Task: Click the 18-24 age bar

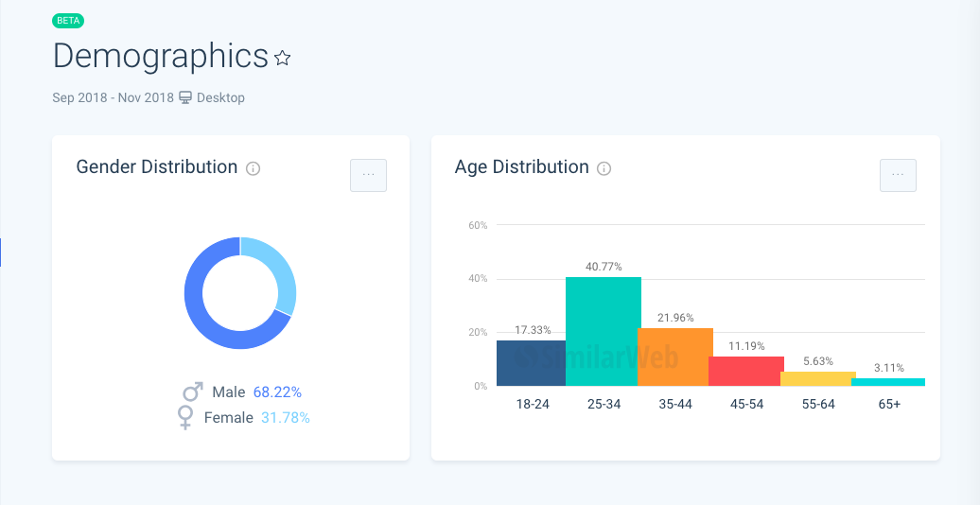Action: [532, 363]
